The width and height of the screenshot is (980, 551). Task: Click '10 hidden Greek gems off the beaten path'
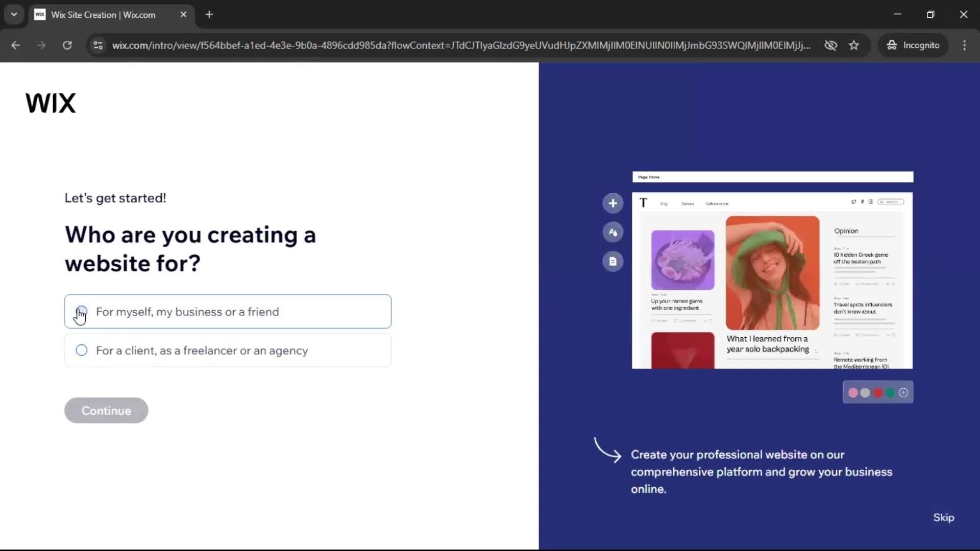click(x=861, y=258)
